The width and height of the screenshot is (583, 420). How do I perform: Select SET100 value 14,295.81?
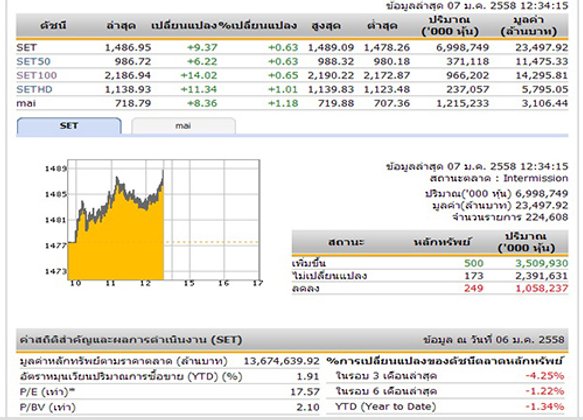(x=542, y=75)
